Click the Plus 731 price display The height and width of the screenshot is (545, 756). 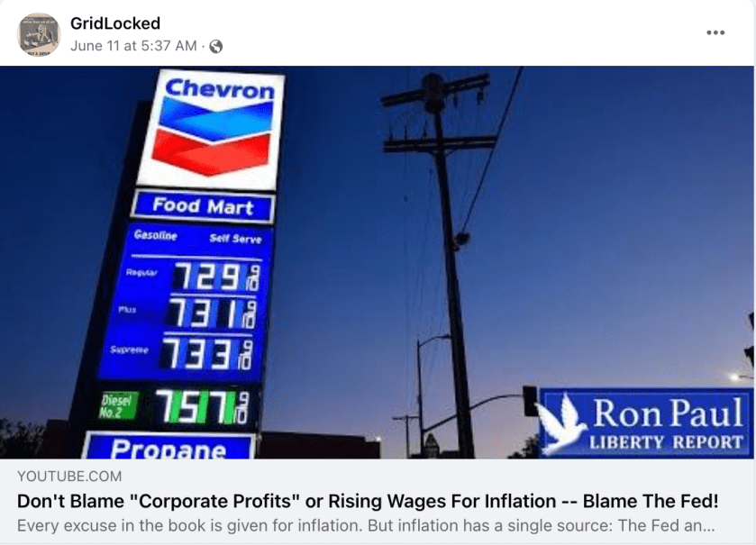click(212, 313)
